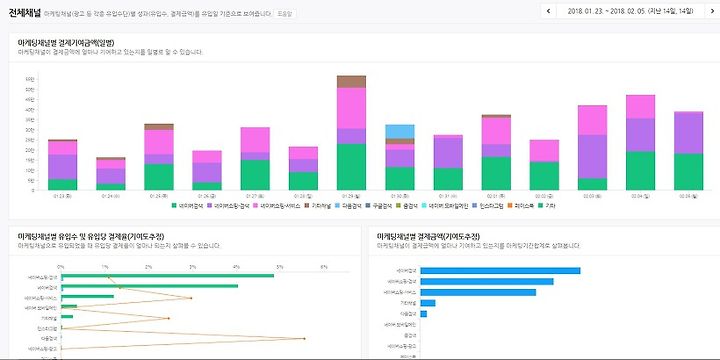
Task: Toggle the 인스타그램 legend entry
Action: 488,206
